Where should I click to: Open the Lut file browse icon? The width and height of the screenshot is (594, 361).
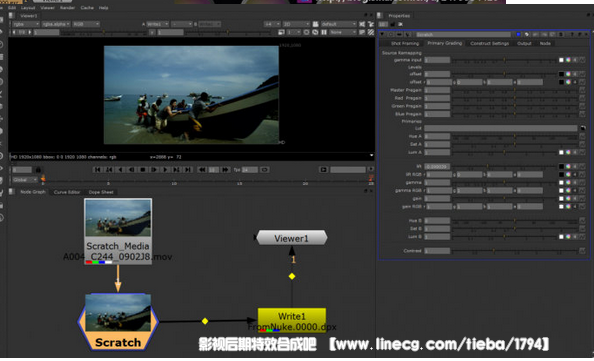click(x=583, y=128)
